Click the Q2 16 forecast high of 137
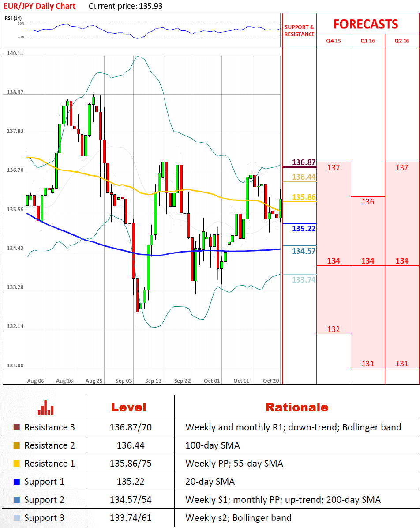Viewport: 420px width, 528px height. 402,168
